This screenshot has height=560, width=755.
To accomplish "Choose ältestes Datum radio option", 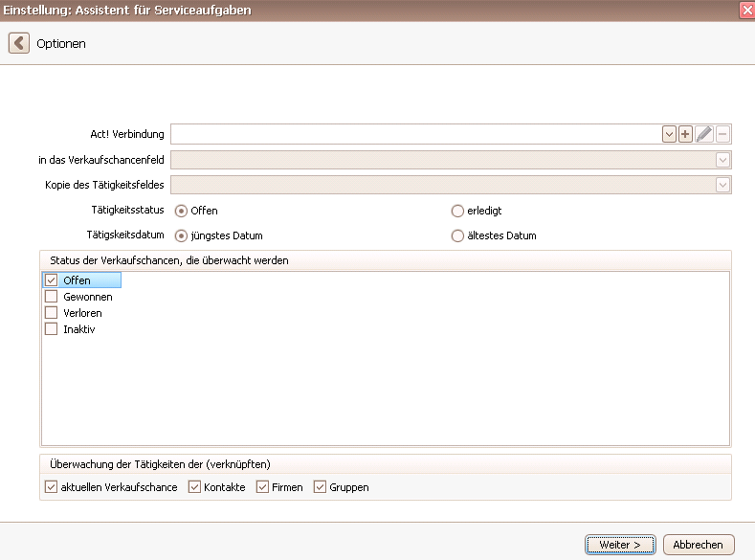I will pos(457,235).
